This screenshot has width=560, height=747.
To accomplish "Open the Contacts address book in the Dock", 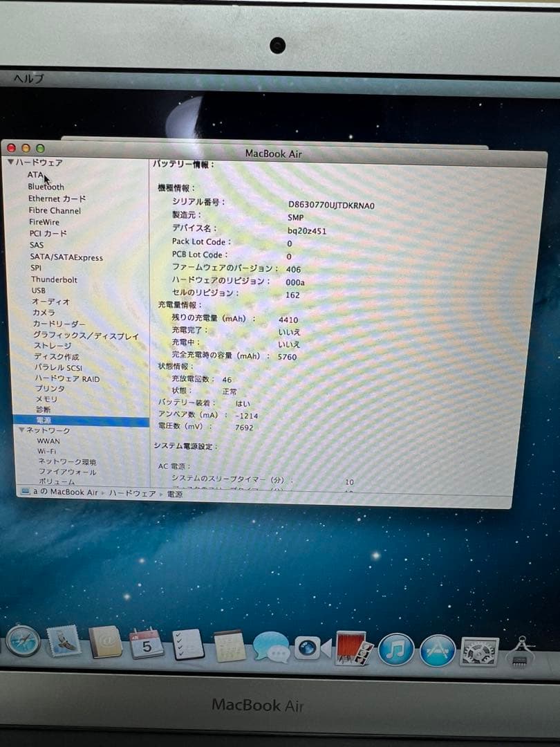I will (105, 642).
